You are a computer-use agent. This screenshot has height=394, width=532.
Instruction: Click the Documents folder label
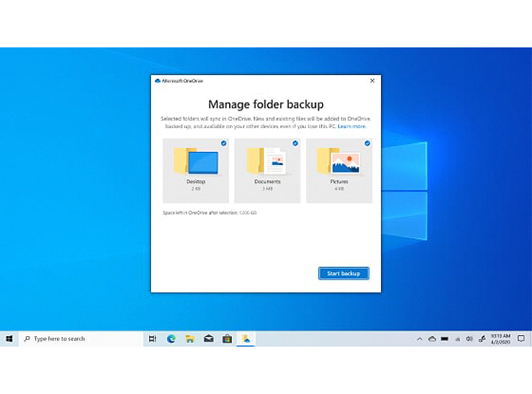point(267,182)
